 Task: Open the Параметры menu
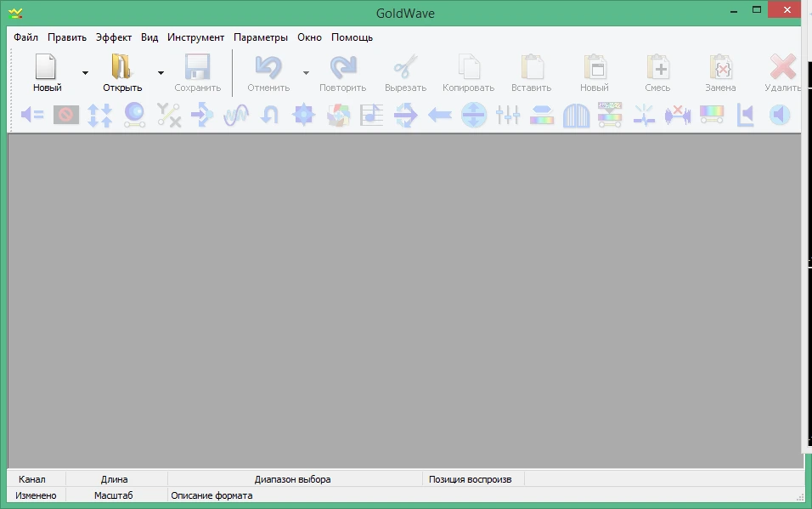click(261, 37)
